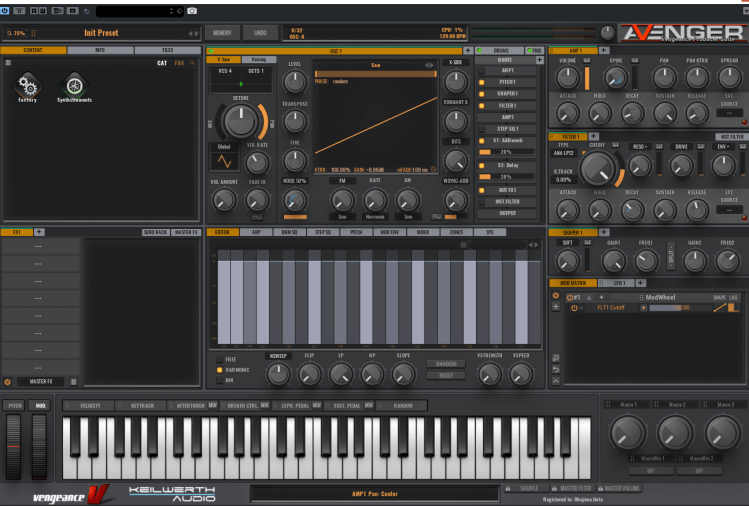Toggle the FILTER 1 route checkbox
Image resolution: width=749 pixels, height=506 pixels.
click(x=480, y=104)
